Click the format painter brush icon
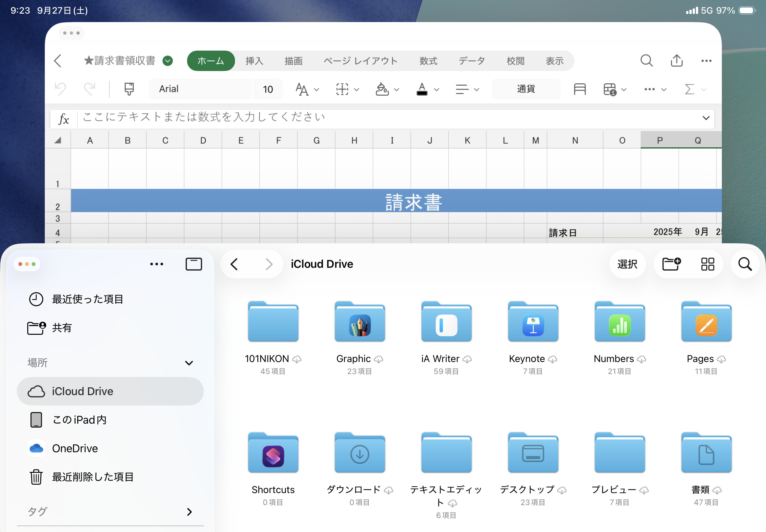This screenshot has height=532, width=766. (x=129, y=89)
